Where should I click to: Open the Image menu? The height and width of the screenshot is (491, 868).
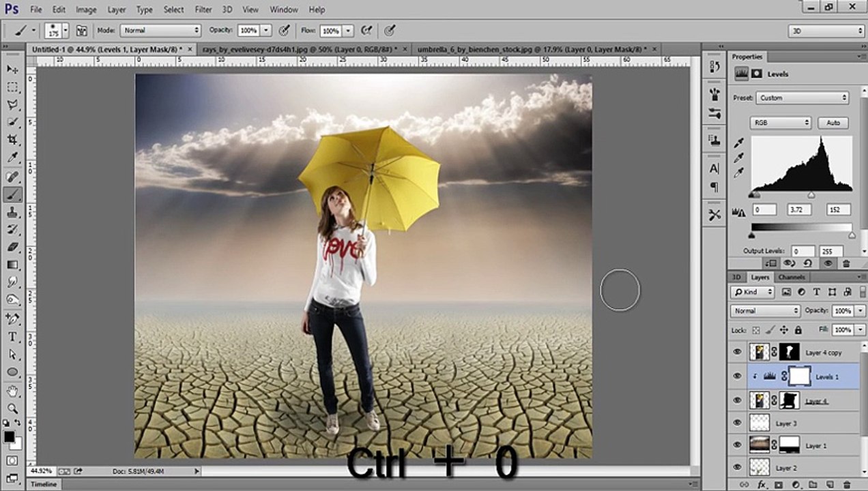(86, 10)
